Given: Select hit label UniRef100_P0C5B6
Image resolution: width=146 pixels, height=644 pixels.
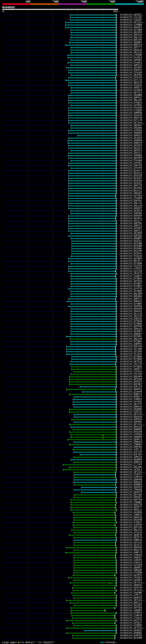Looking at the screenshot, I should [x=131, y=572].
